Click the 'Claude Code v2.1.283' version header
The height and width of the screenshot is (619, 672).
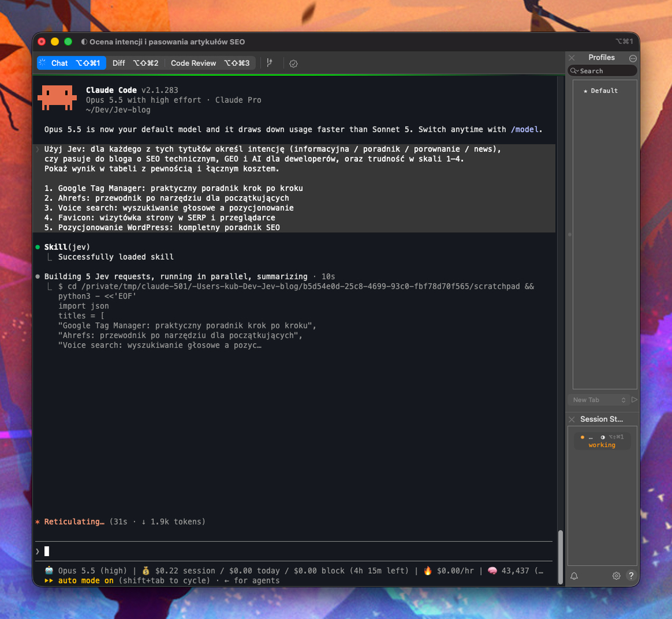132,90
